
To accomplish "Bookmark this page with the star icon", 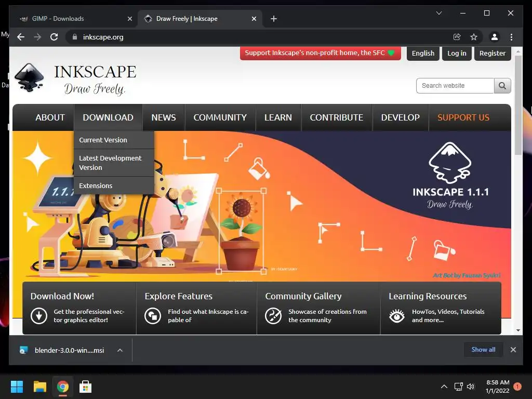I will [474, 37].
